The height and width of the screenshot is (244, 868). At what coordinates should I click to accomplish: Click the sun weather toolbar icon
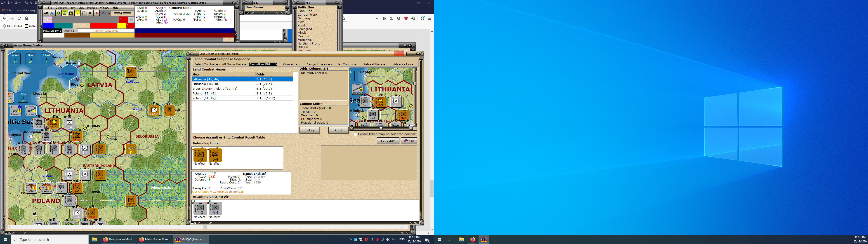78,13
